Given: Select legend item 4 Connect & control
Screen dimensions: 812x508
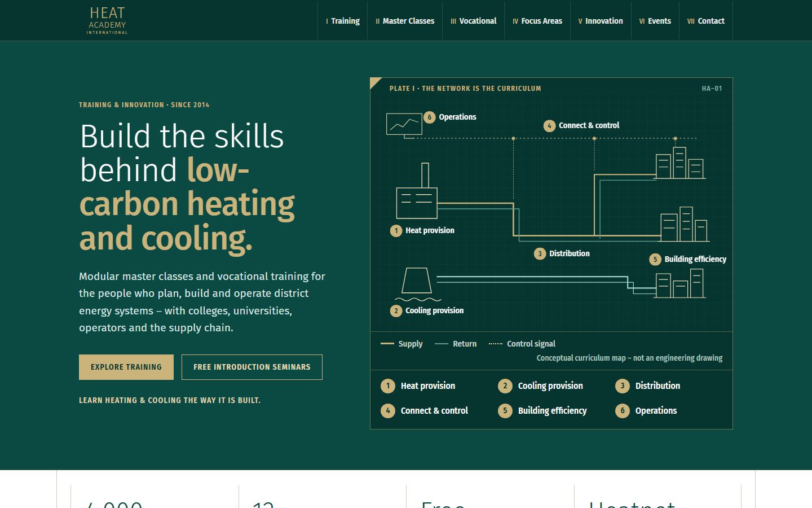Looking at the screenshot, I should click(x=424, y=410).
